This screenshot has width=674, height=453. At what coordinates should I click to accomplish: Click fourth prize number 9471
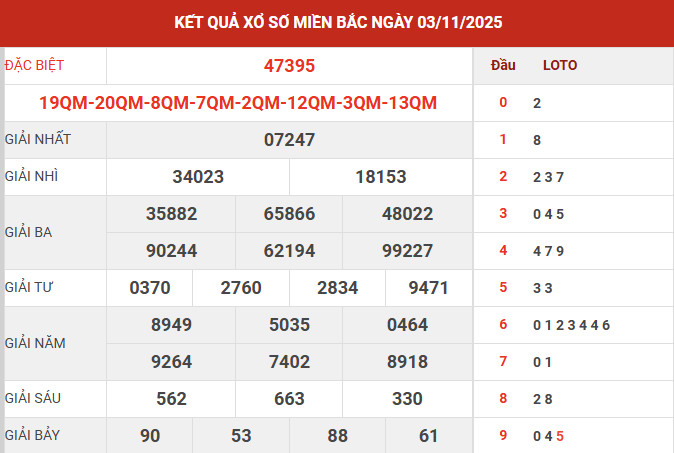point(429,288)
